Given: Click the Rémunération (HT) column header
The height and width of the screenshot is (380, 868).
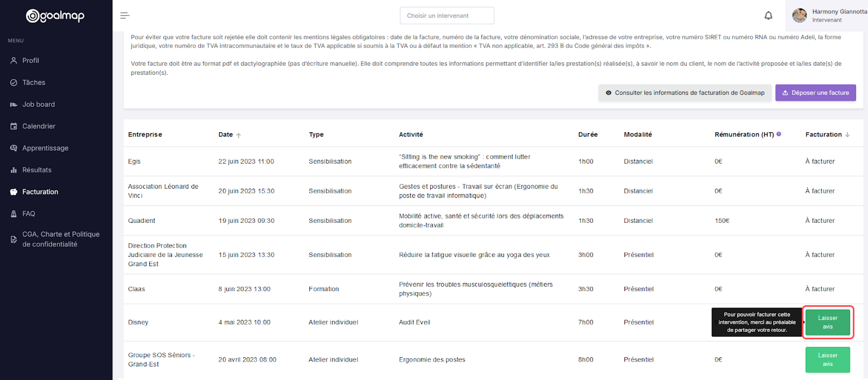Looking at the screenshot, I should pyautogui.click(x=744, y=134).
